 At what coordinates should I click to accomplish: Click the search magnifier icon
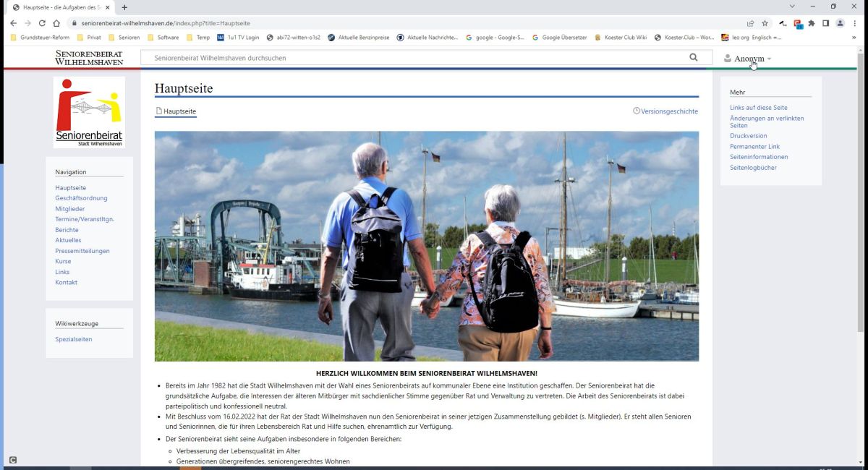694,58
